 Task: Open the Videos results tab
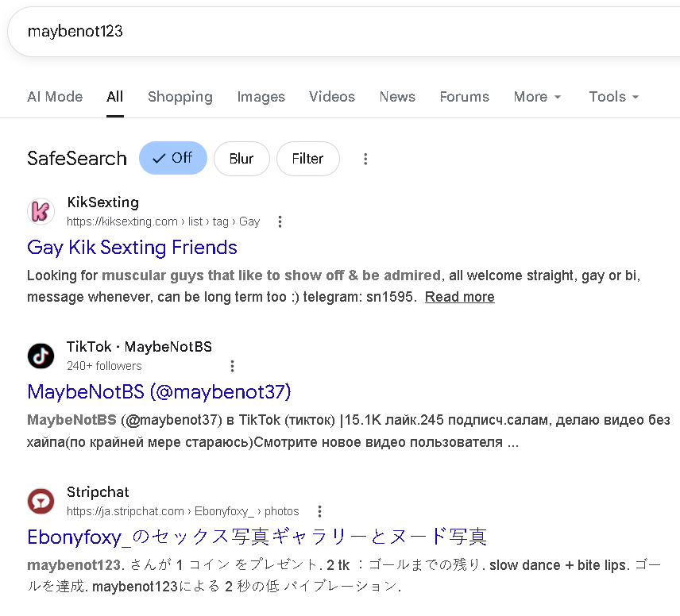click(x=332, y=97)
